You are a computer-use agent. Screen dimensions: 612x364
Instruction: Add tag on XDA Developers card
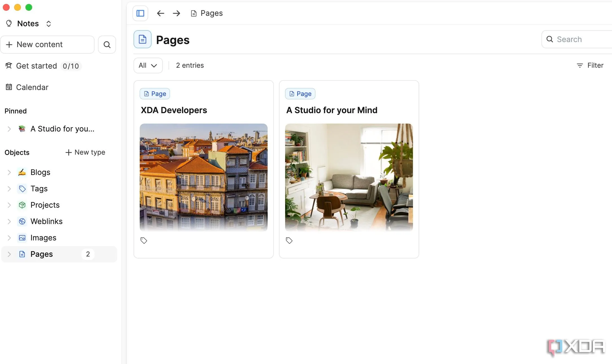(144, 240)
